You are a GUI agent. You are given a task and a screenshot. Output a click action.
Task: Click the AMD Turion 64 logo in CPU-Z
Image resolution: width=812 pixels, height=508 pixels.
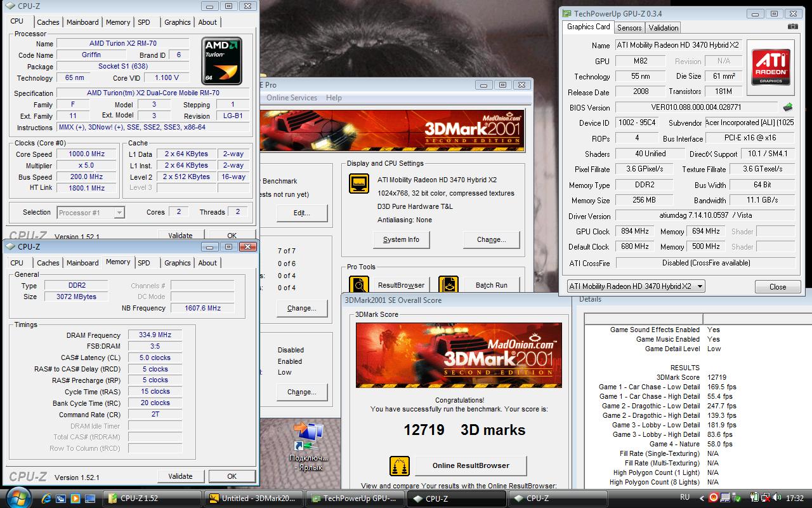point(221,61)
